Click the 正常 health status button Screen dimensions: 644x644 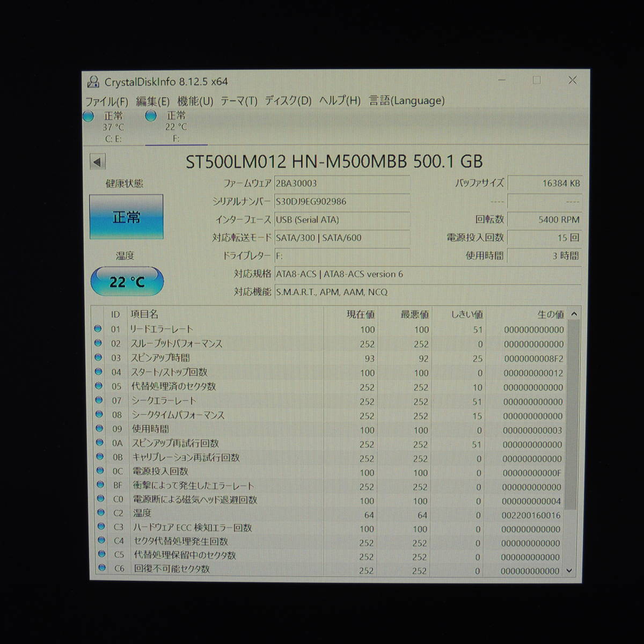127,217
